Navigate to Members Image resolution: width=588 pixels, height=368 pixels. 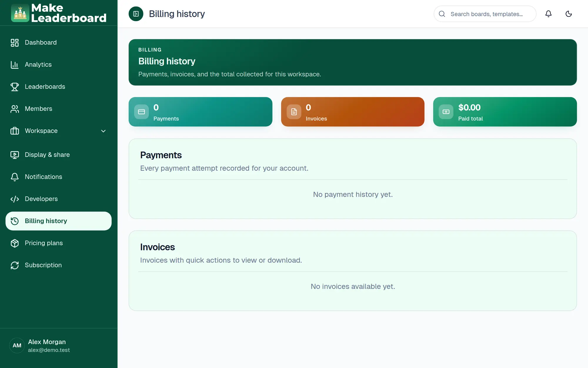[59, 109]
